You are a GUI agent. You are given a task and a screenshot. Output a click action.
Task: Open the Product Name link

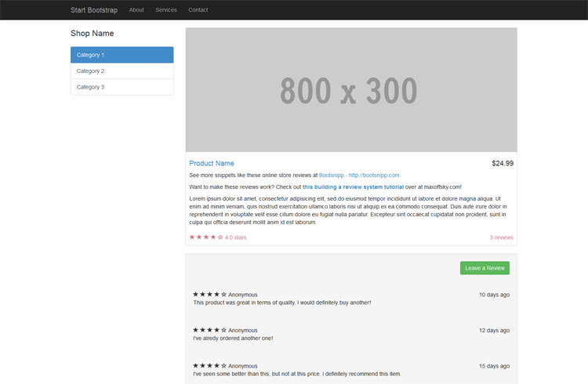pos(212,163)
